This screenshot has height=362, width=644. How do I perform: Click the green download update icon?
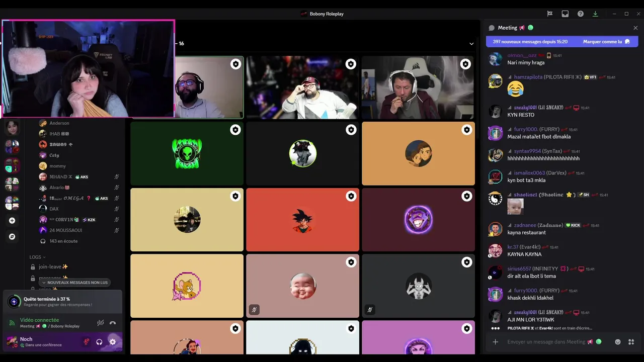(595, 14)
